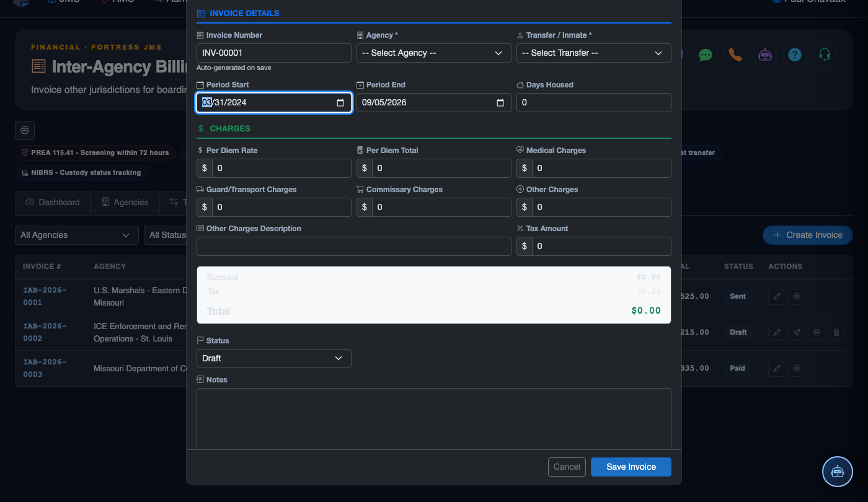
Task: Click the Guard/Transport Charges input
Action: pyautogui.click(x=282, y=208)
